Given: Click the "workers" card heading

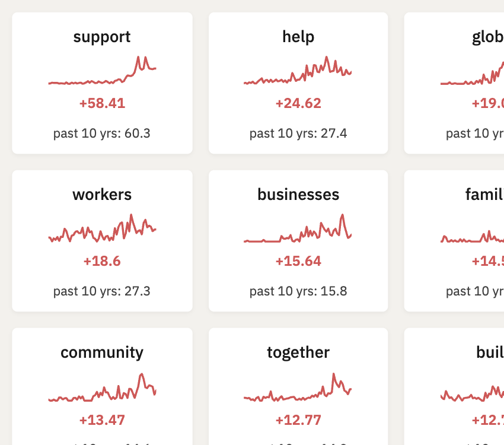Looking at the screenshot, I should 102,195.
